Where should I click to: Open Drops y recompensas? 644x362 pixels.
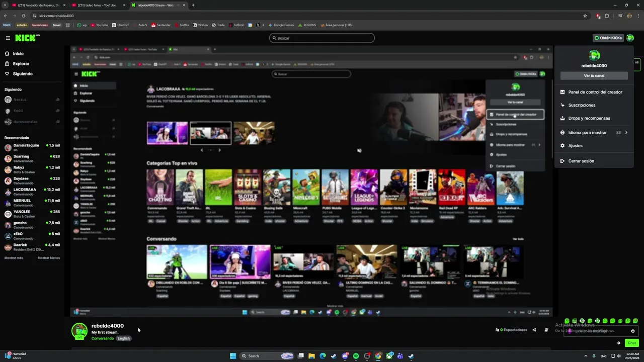point(594,118)
